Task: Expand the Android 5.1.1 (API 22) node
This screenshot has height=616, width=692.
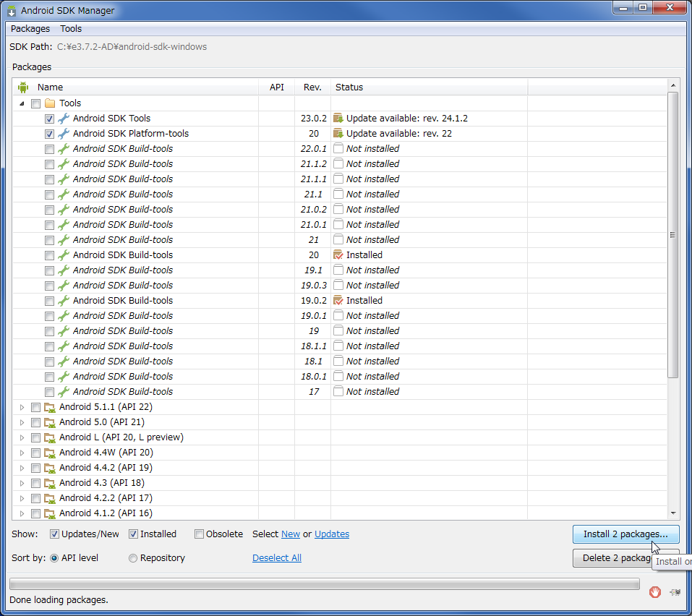Action: pos(22,407)
